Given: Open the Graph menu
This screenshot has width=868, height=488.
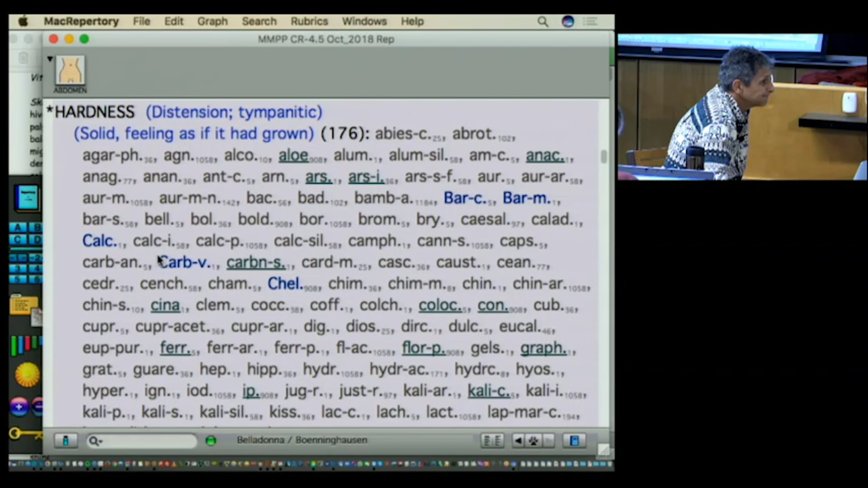Looking at the screenshot, I should [x=212, y=21].
